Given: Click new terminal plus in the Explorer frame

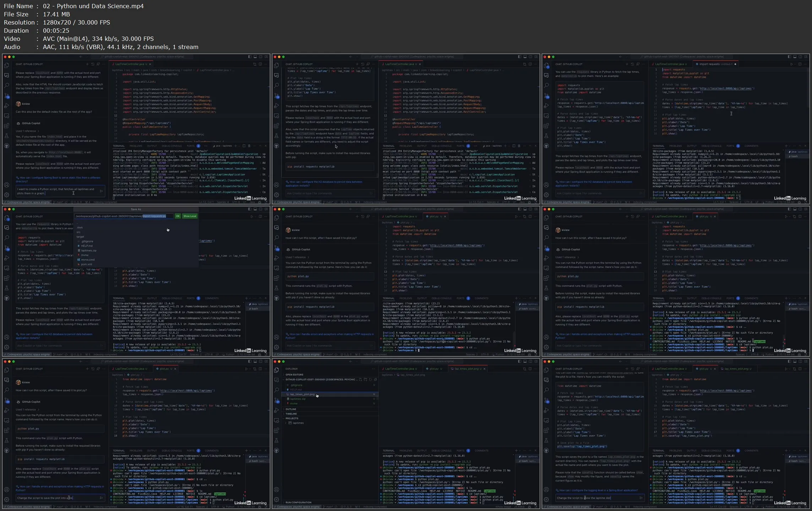Looking at the screenshot, I should (516, 451).
